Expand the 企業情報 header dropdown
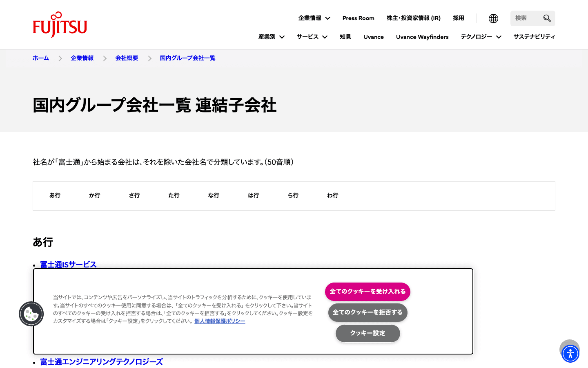This screenshot has height=368, width=588. click(314, 18)
